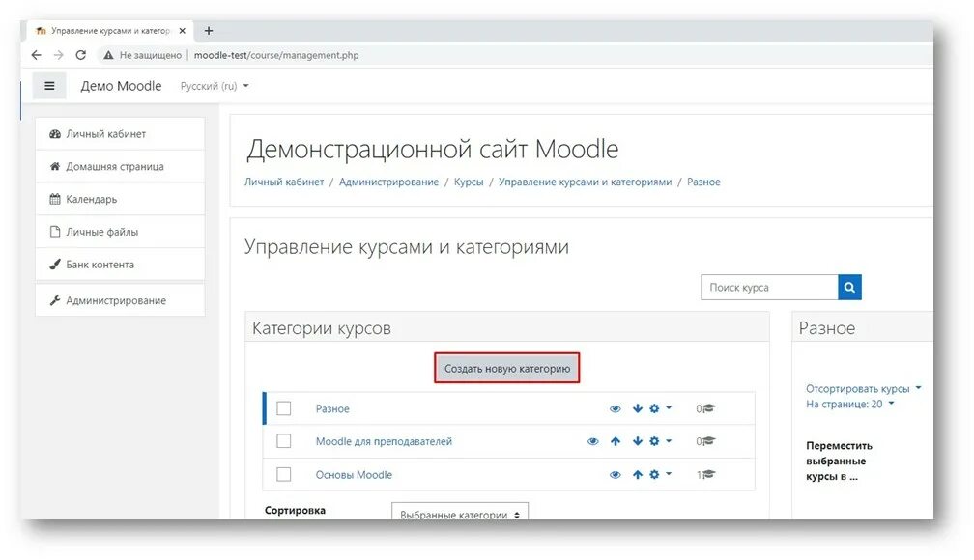The height and width of the screenshot is (560, 974).
Task: Open the Разное category link
Action: point(332,408)
